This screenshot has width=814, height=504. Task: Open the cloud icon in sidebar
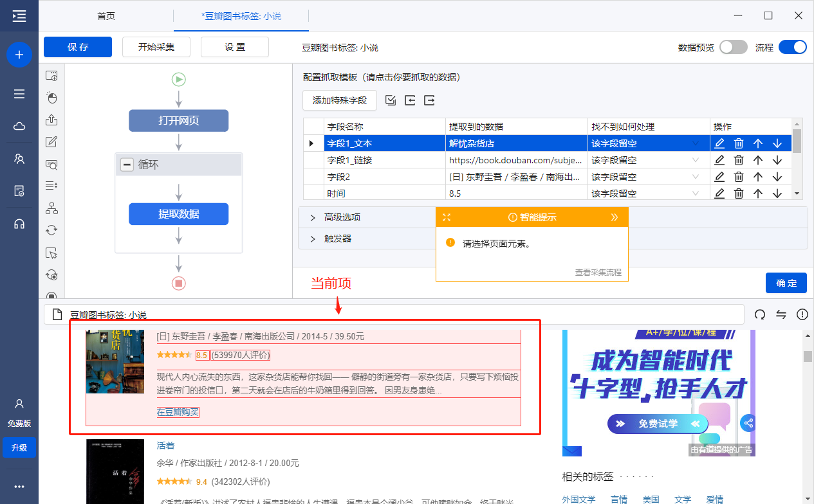[19, 127]
